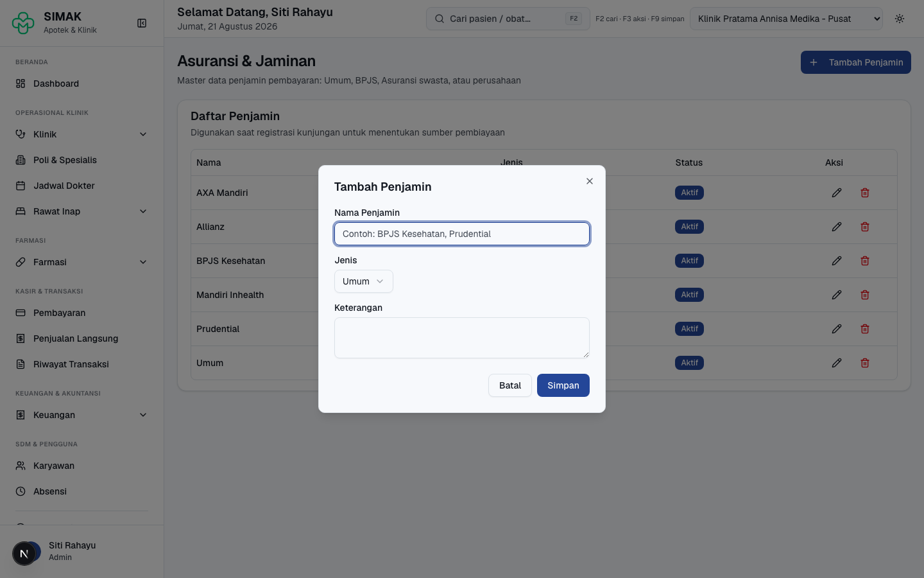Expand the Farmasi sidebar menu
Screen dimensions: 924x578
coord(81,262)
